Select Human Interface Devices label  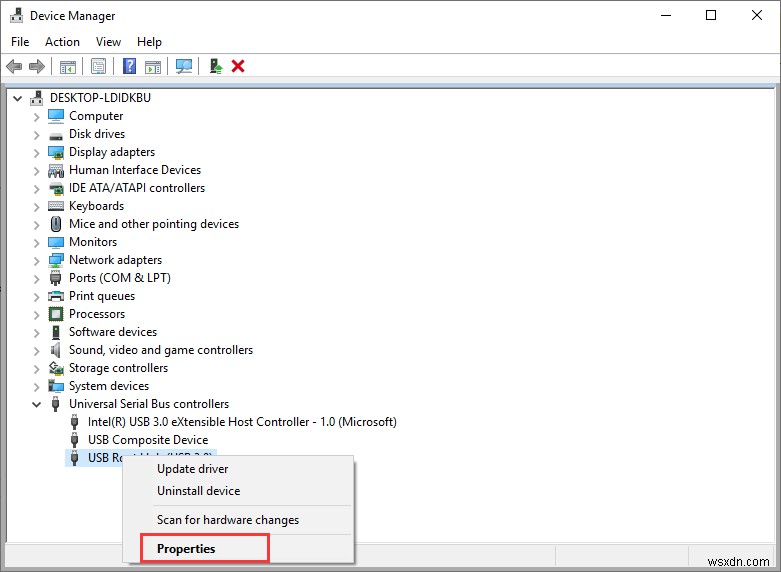point(135,170)
